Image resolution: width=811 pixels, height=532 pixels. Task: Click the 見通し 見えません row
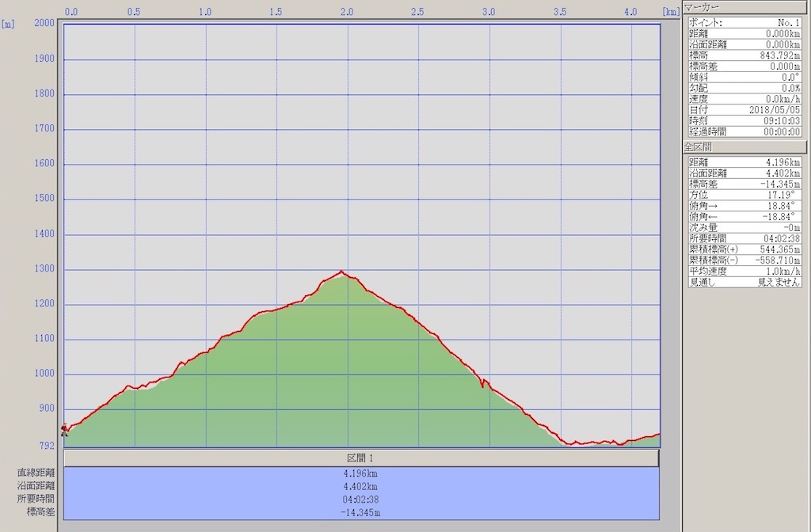click(744, 283)
